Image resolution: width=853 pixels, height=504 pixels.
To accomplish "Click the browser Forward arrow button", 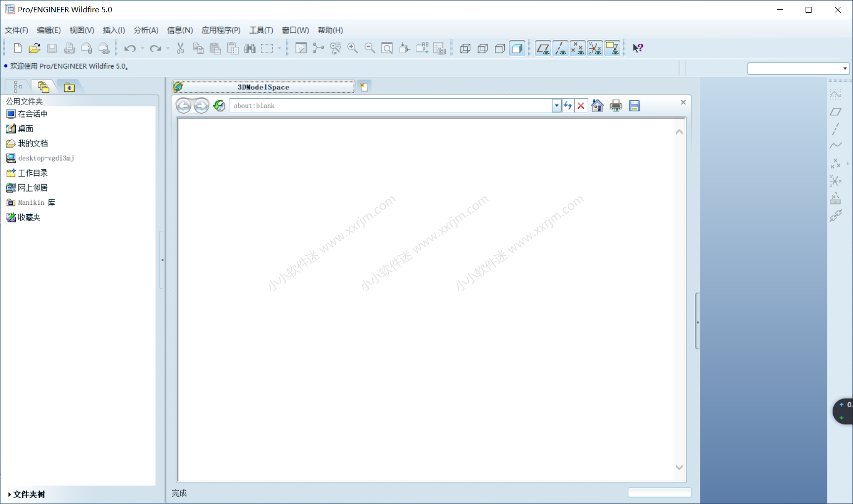I will (201, 106).
